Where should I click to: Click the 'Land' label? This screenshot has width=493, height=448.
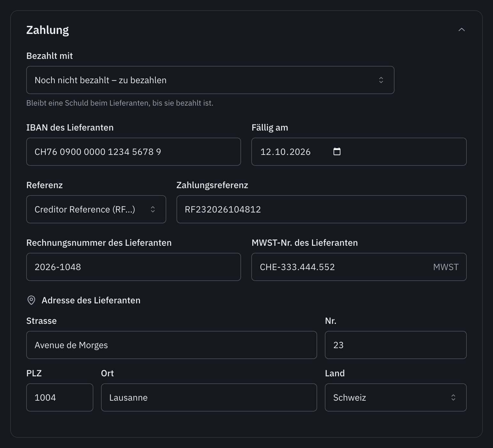click(x=335, y=373)
